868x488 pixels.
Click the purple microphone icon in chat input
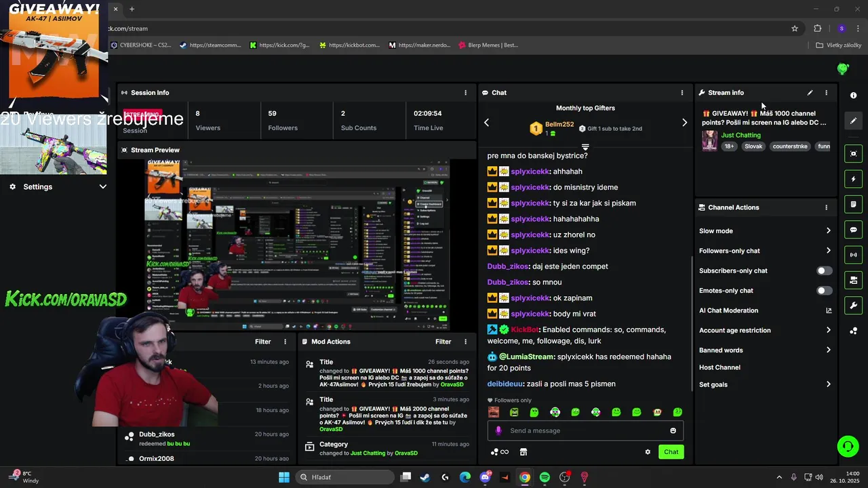click(498, 431)
